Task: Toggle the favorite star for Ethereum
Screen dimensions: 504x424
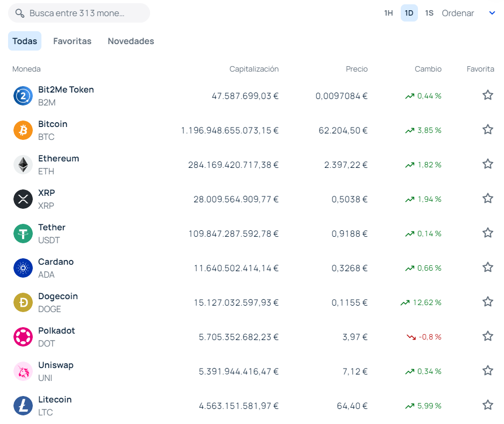Action: pyautogui.click(x=488, y=164)
